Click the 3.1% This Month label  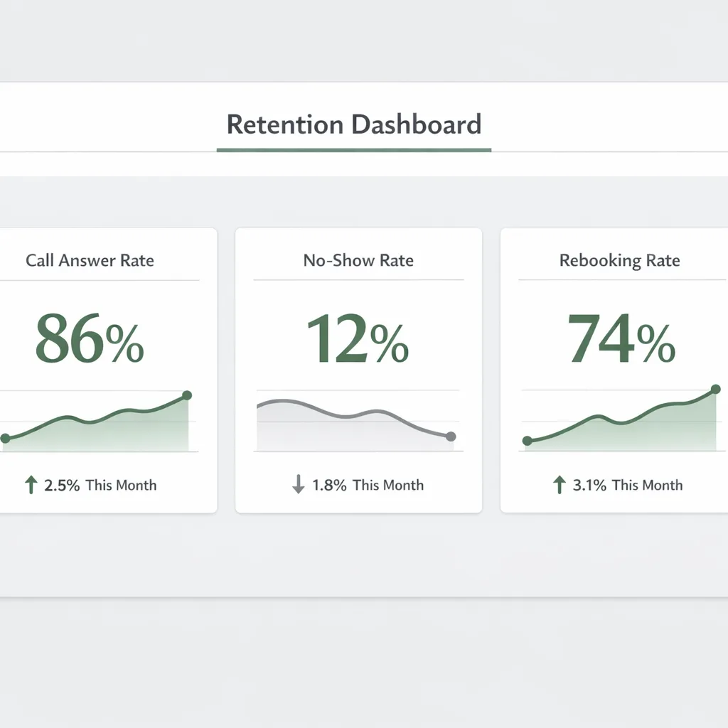click(627, 486)
